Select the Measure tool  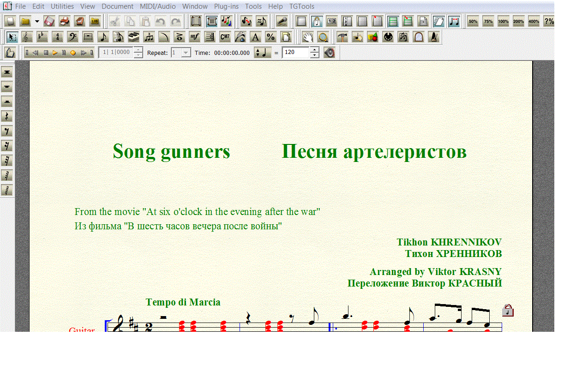pyautogui.click(x=88, y=37)
